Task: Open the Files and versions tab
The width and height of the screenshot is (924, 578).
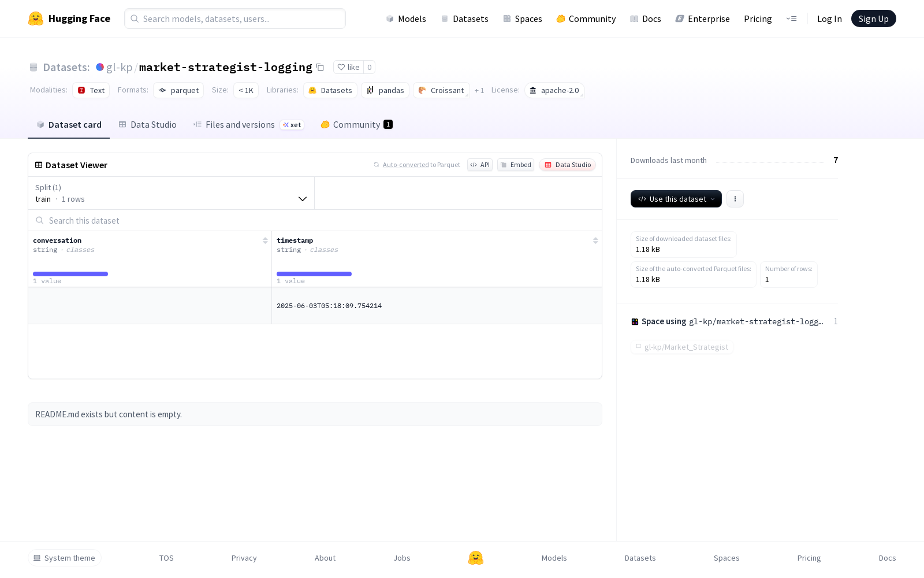Action: [248, 125]
